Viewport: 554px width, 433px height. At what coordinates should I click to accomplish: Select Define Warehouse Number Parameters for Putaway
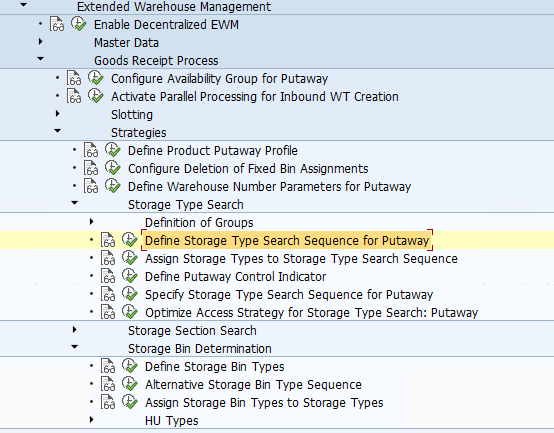tap(270, 186)
